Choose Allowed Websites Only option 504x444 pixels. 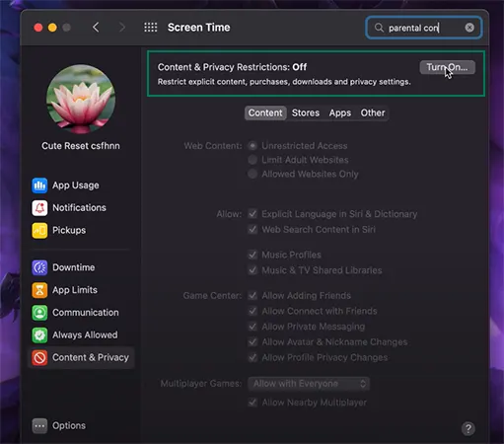point(252,174)
